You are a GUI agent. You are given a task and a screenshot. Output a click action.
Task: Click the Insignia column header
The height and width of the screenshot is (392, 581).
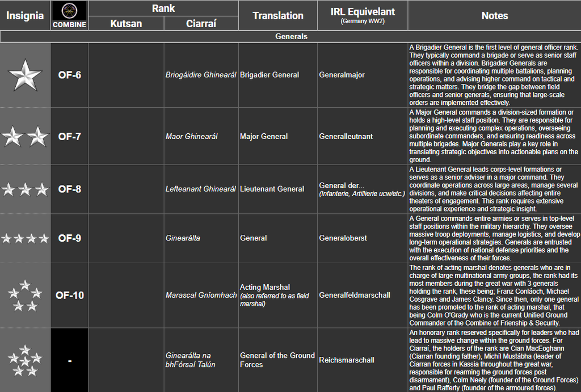pos(25,15)
